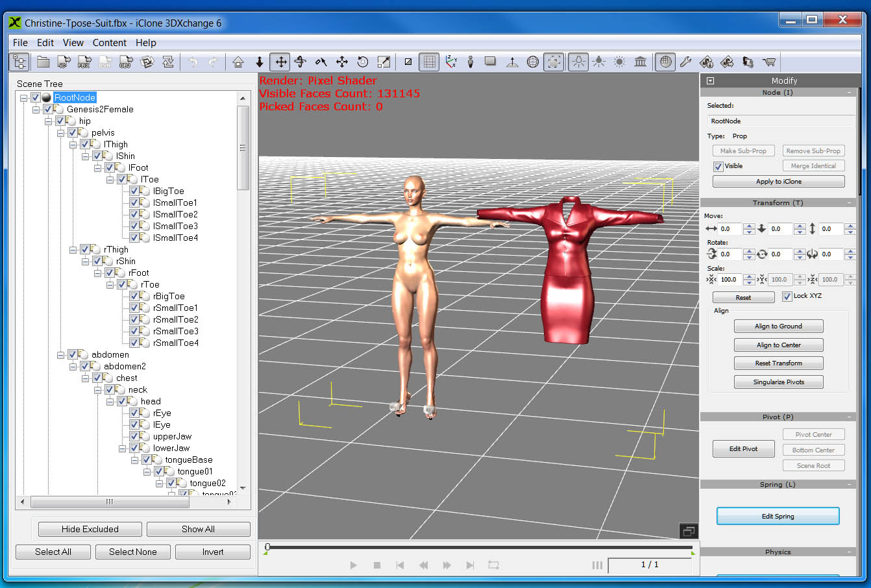
Task: Click the museum building icon
Action: [641, 62]
